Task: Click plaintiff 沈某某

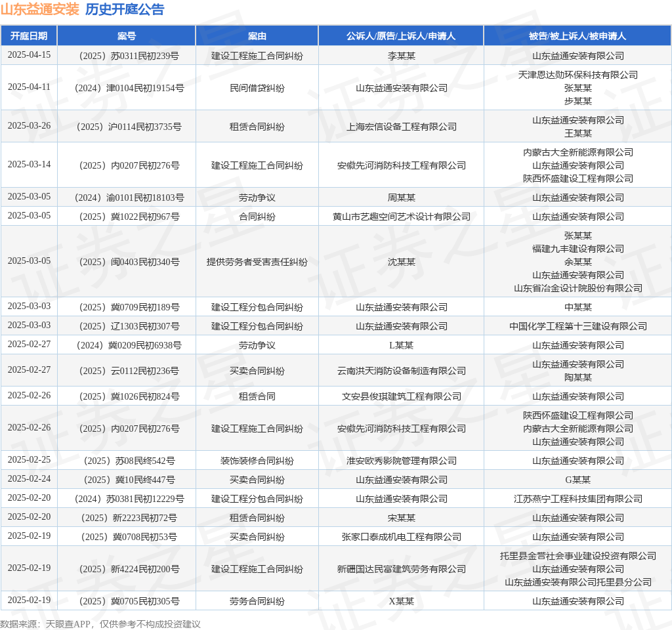Action: tap(401, 261)
